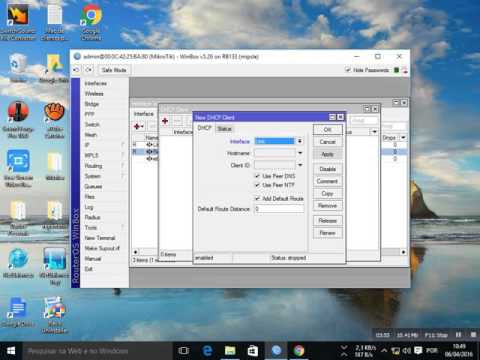Click the Apply button
The image size is (480, 360).
tap(328, 154)
